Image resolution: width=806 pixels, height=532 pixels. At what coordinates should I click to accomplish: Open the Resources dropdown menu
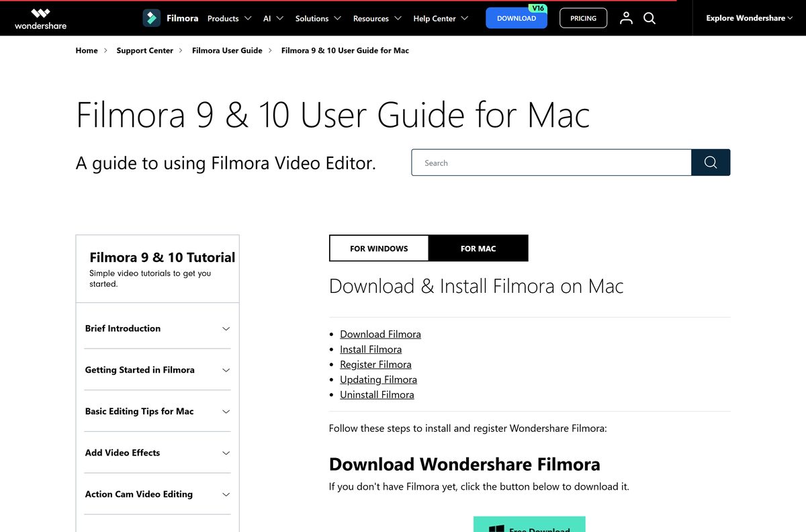pos(377,18)
